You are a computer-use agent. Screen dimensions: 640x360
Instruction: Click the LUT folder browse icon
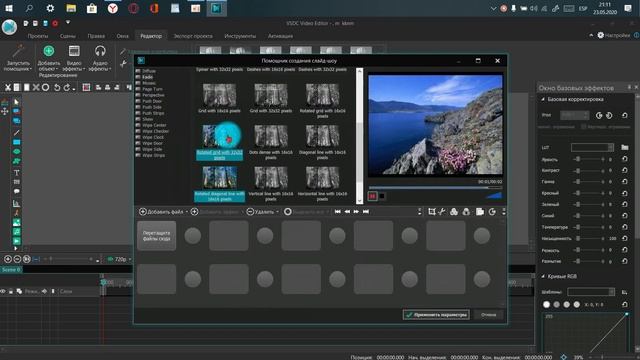pos(624,147)
